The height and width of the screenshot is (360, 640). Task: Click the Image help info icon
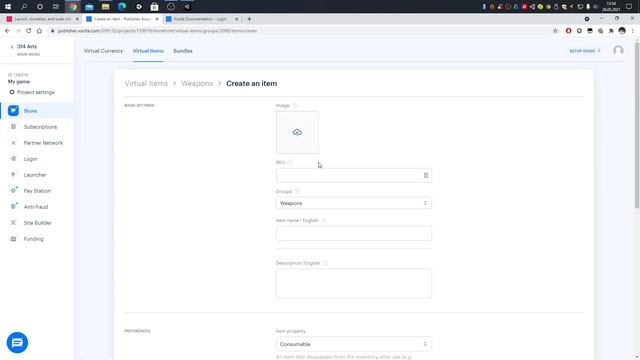(294, 105)
